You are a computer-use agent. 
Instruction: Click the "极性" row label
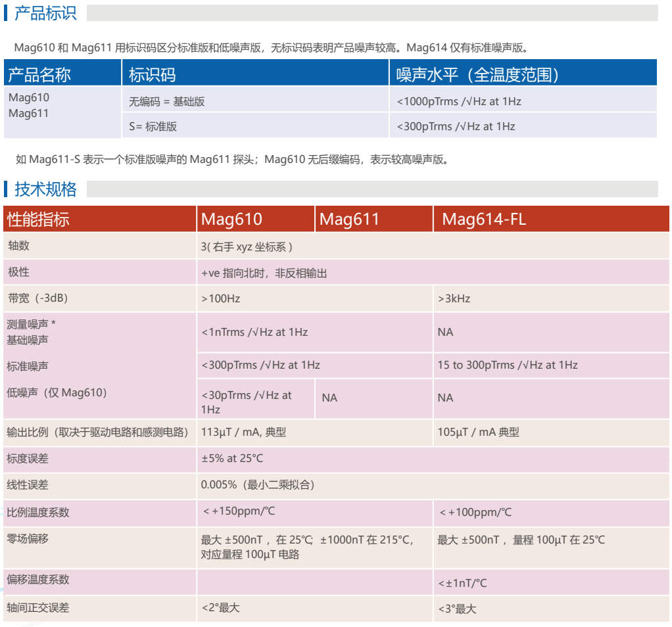19,272
